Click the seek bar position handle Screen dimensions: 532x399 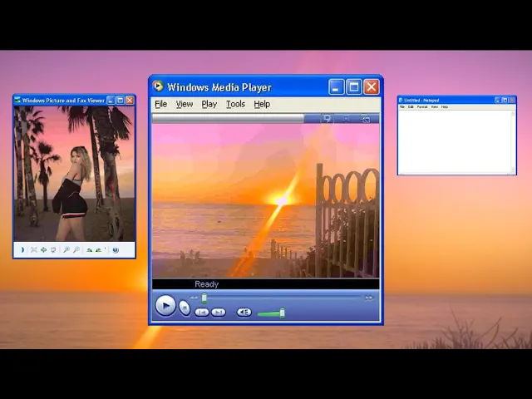click(204, 298)
